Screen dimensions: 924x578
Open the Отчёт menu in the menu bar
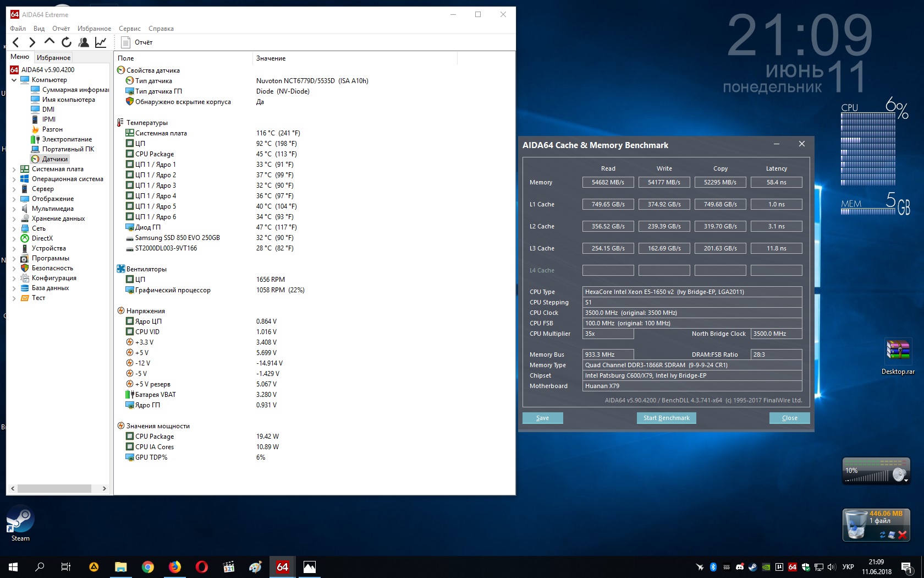pos(61,29)
